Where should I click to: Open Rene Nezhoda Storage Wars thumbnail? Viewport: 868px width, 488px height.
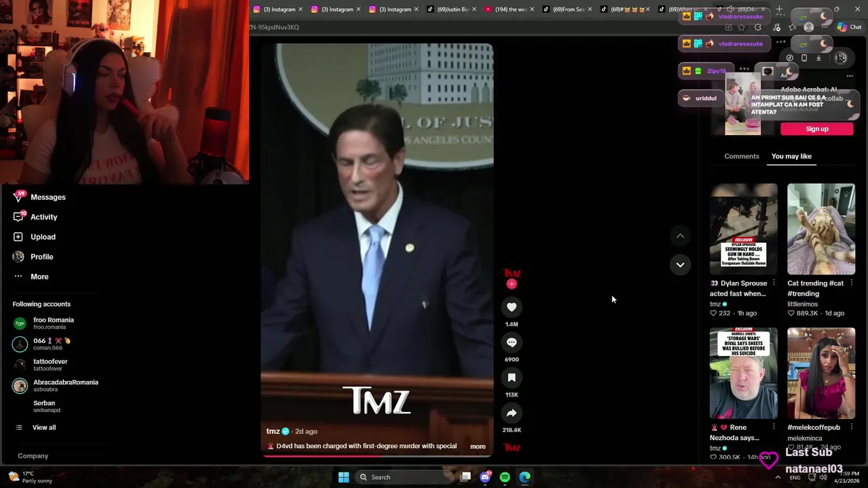(x=743, y=373)
